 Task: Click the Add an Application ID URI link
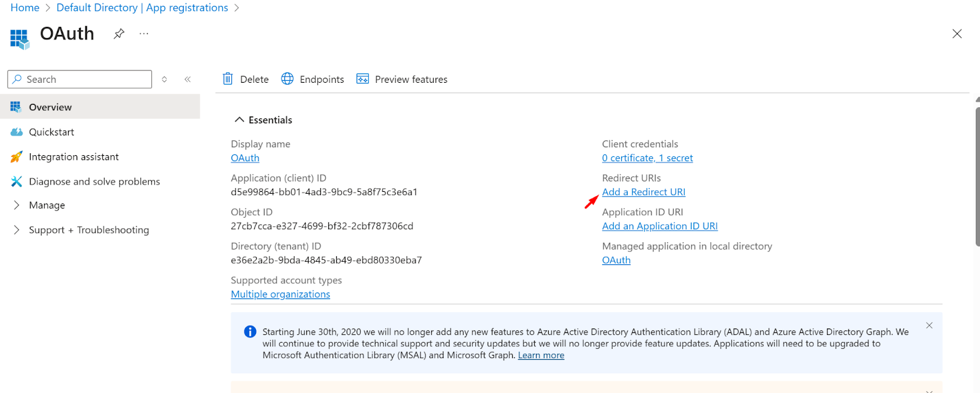[x=660, y=226]
